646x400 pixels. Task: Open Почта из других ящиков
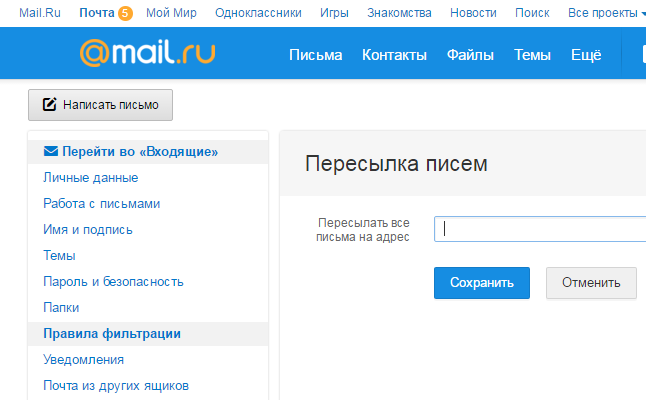[x=116, y=385]
